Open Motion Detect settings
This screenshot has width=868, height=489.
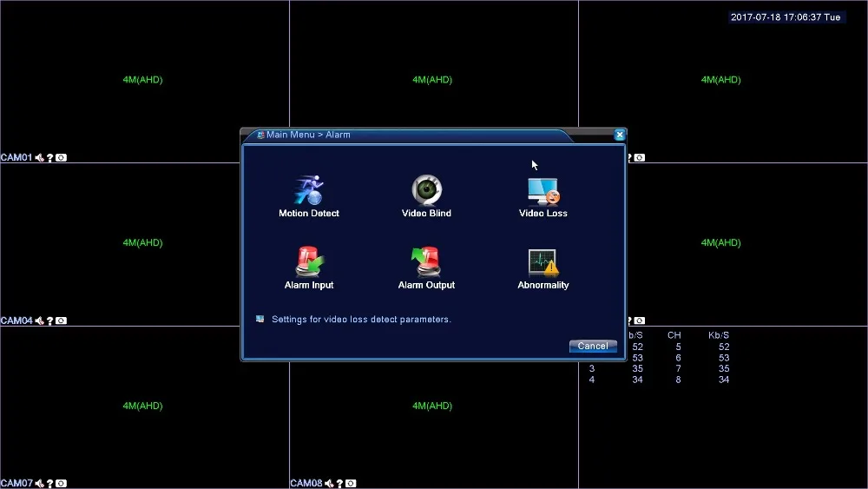(308, 196)
